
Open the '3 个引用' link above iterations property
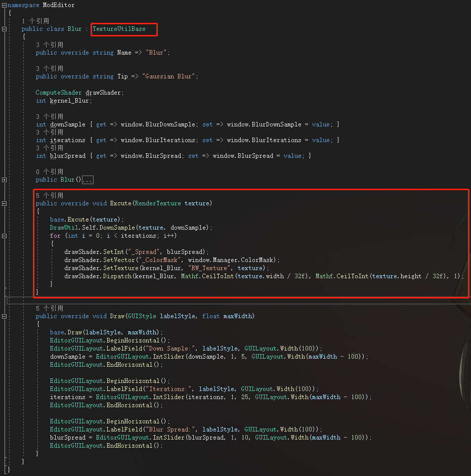(50, 133)
